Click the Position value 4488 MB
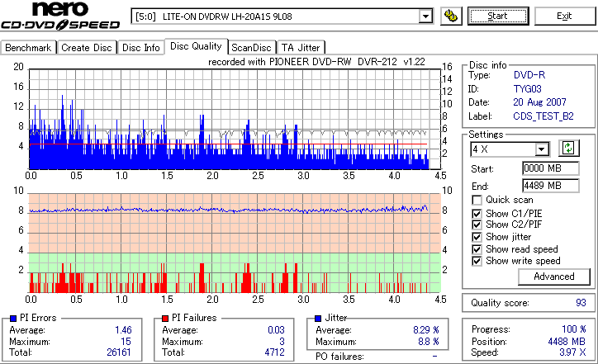The height and width of the screenshot is (364, 598). (x=567, y=342)
